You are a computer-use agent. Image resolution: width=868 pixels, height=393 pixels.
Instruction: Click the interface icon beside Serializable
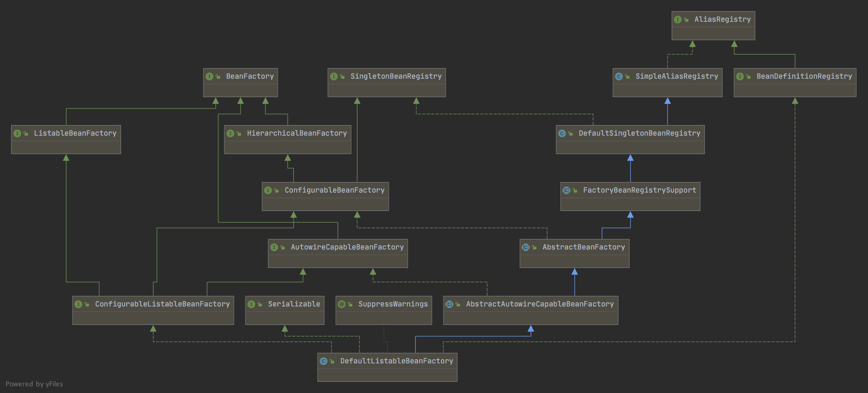click(x=251, y=304)
